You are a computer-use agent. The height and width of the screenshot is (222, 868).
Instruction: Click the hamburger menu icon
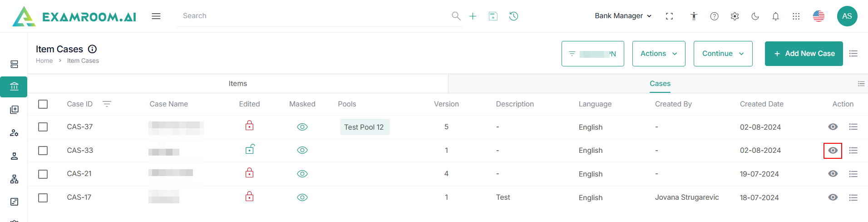pos(156,16)
